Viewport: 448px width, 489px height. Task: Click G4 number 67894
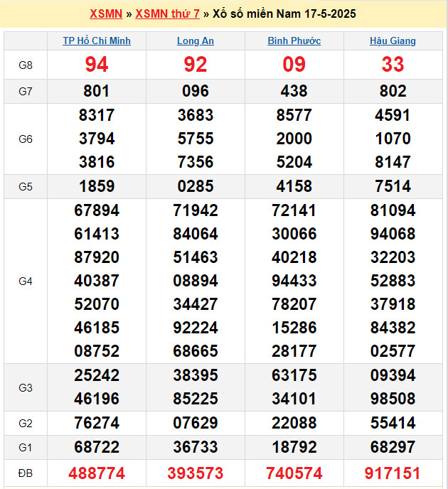click(x=97, y=210)
